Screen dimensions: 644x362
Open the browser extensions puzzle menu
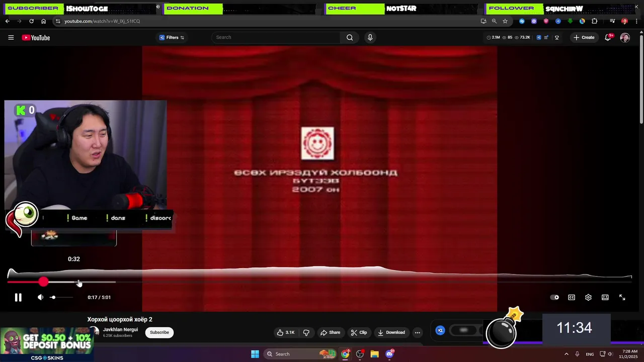tap(595, 21)
